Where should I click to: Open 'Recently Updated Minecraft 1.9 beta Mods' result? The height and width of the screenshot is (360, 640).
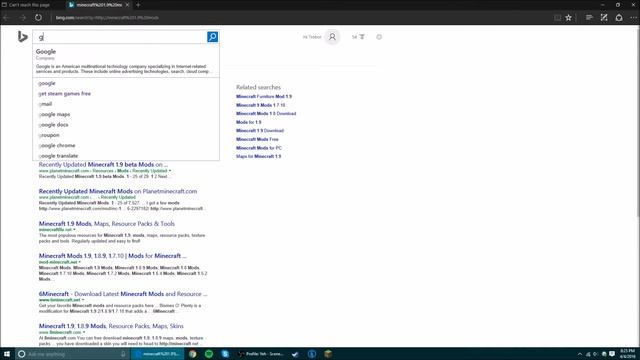(103, 164)
